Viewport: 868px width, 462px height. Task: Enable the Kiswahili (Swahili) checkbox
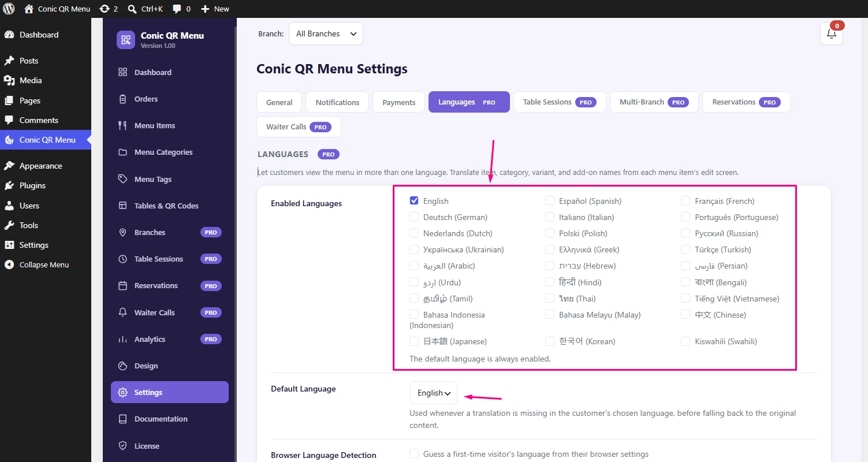click(686, 341)
